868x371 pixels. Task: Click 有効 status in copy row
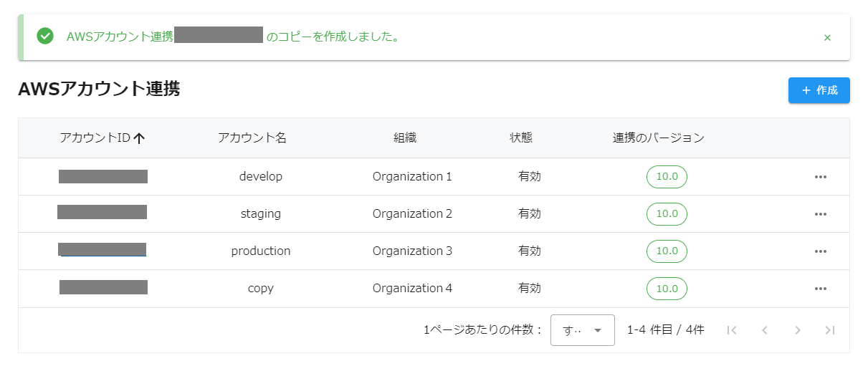point(530,288)
